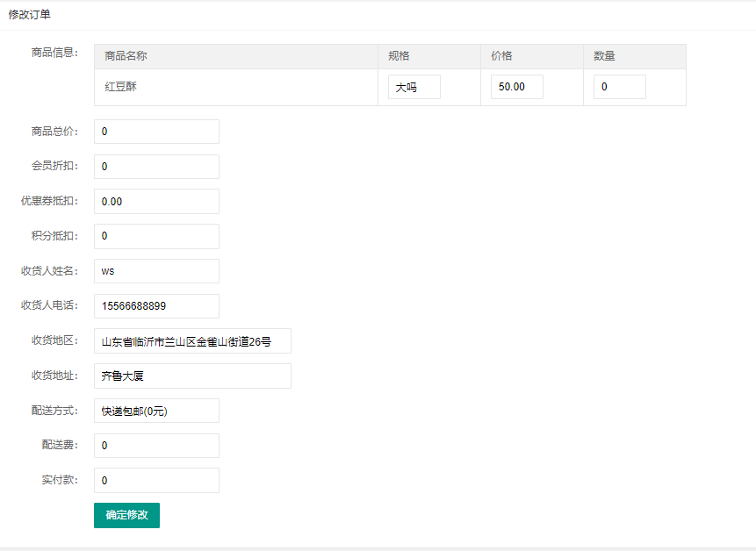
Task: Click the 确定修改 button
Action: 126,515
